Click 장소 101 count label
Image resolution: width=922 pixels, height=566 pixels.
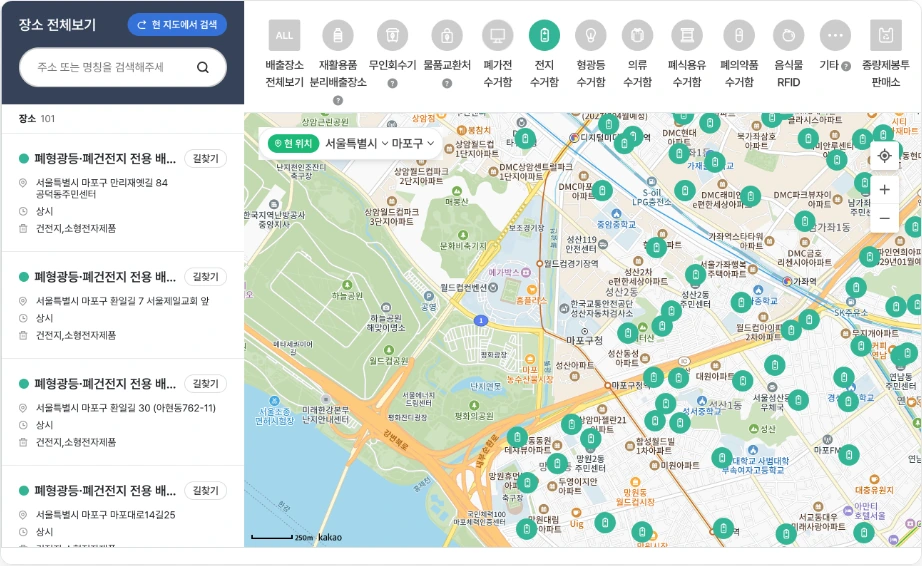click(x=36, y=119)
